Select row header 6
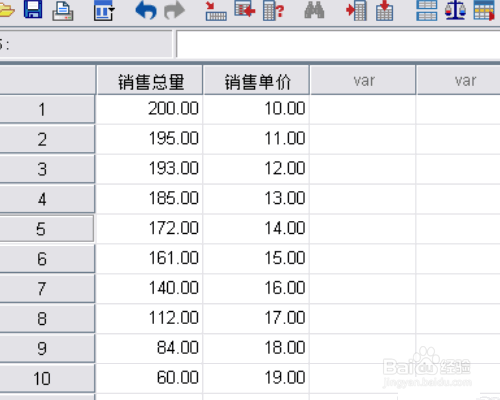 pos(47,259)
